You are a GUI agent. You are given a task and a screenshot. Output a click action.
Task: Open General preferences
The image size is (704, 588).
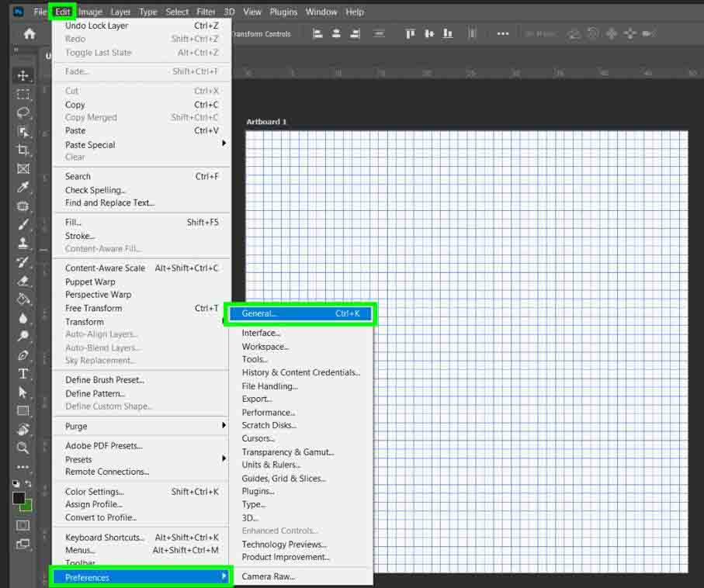coord(300,313)
